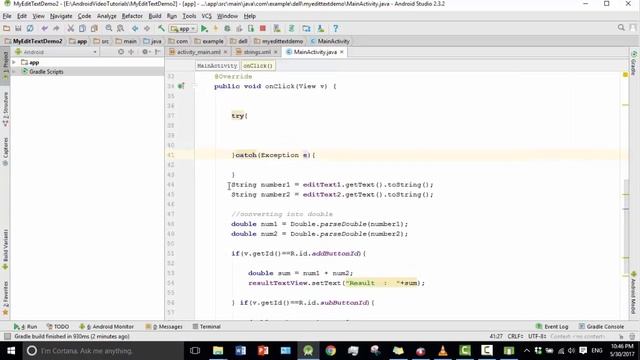640x360 pixels.
Task: Click the Replace toolbar icon
Action: click(120, 28)
